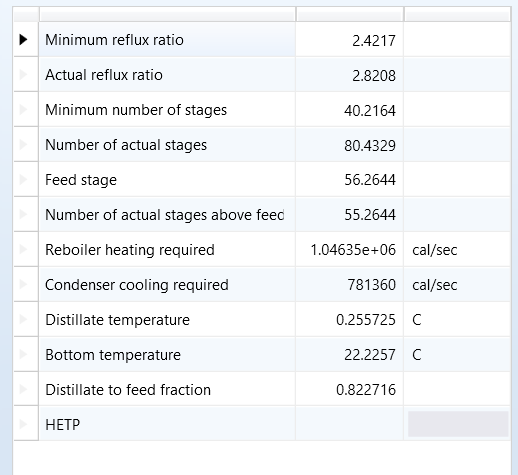Screen dimensions: 518x475
Task: Click the grayed HETP units cell
Action: pos(458,424)
